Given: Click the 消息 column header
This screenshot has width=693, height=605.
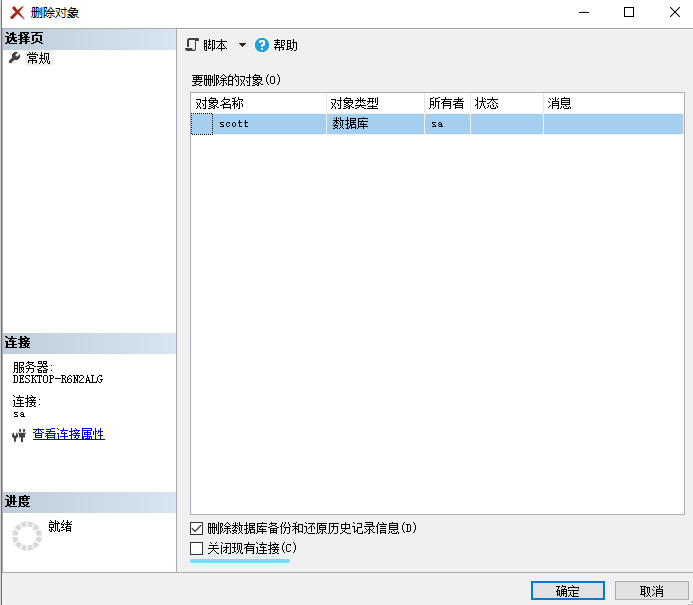Looking at the screenshot, I should click(x=613, y=103).
